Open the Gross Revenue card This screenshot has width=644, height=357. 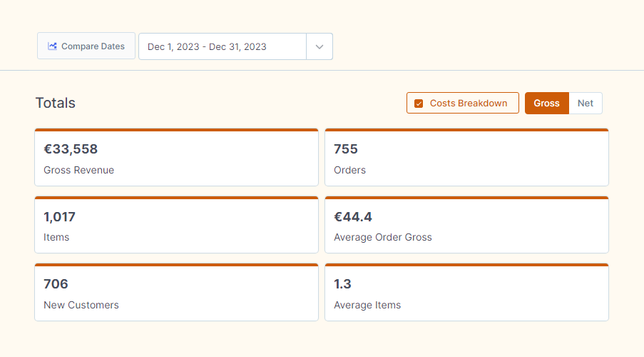(x=177, y=157)
